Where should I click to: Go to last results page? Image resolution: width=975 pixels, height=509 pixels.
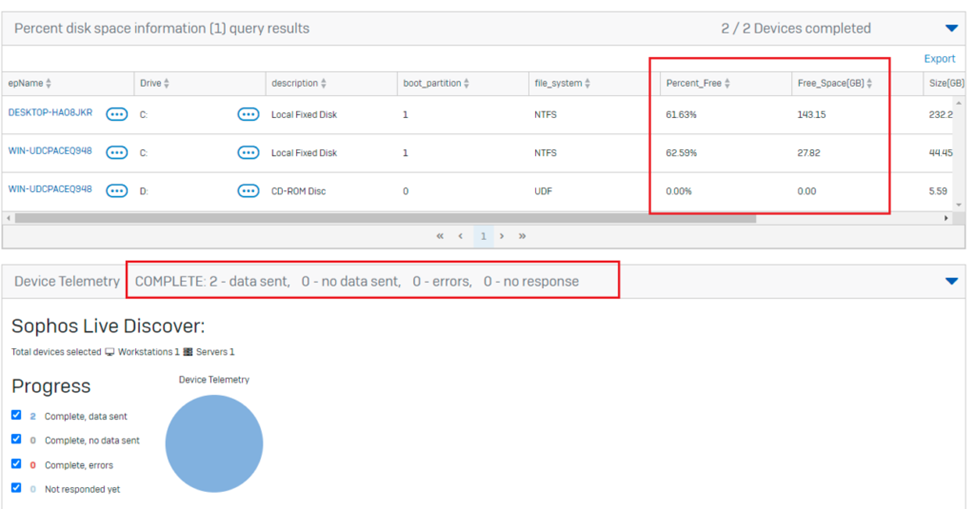(x=522, y=236)
